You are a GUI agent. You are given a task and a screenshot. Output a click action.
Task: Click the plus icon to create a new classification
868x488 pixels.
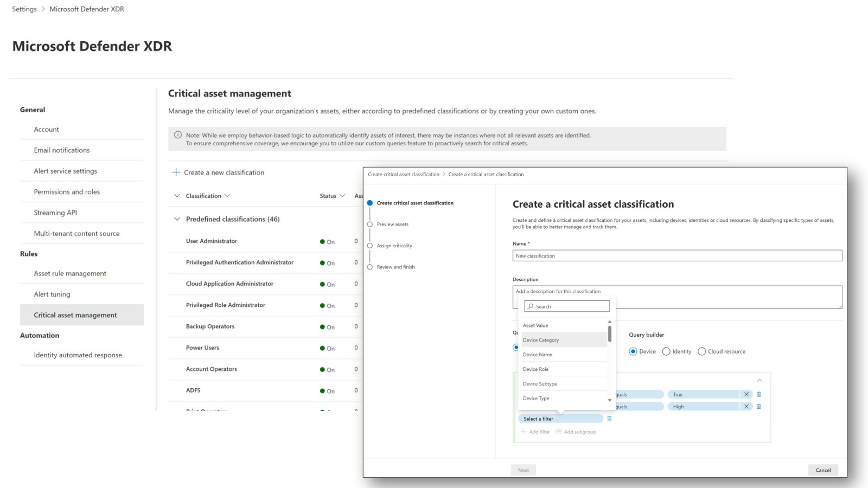176,172
